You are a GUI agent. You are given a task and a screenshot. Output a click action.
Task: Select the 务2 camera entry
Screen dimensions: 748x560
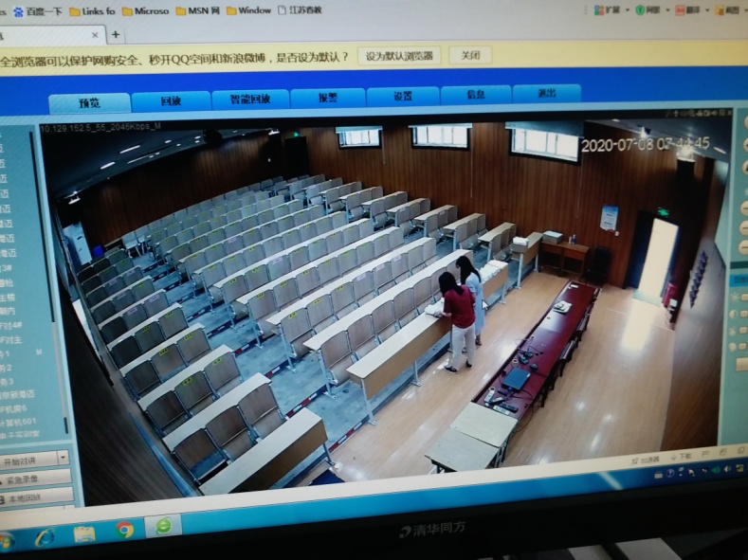pos(7,368)
